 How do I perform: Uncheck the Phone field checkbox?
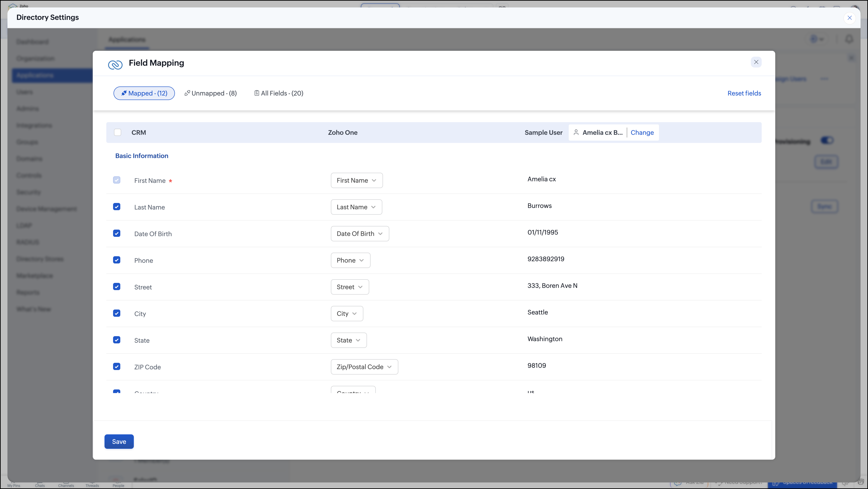(117, 260)
